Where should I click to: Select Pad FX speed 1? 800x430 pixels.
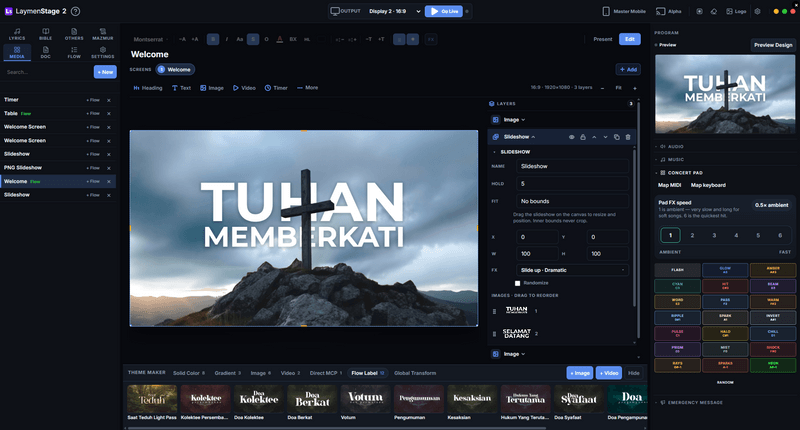[670, 235]
